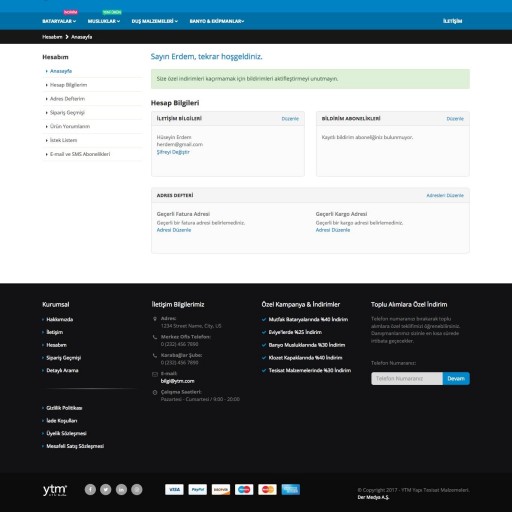The width and height of the screenshot is (512, 512).
Task: Open Gizlilik Politikası in the footer
Action: 64,408
